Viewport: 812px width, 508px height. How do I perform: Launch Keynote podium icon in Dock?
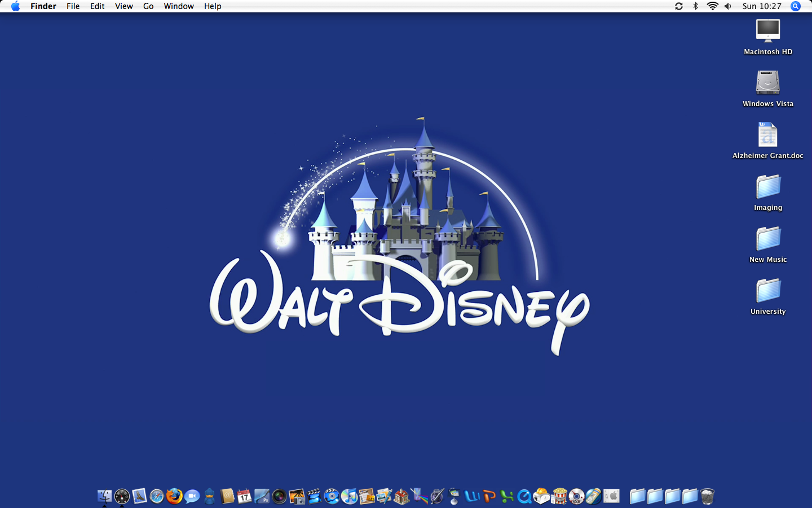[454, 496]
